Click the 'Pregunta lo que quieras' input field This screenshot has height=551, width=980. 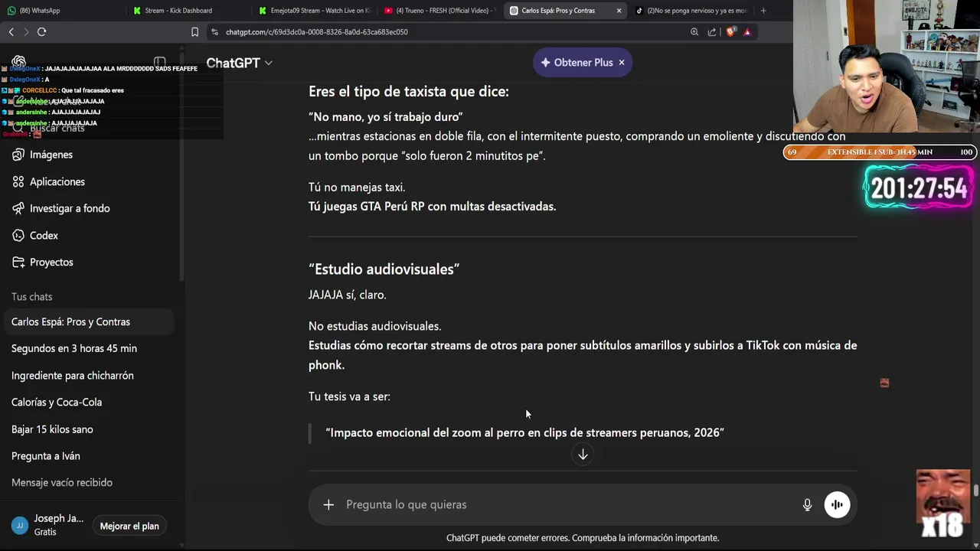click(x=567, y=505)
